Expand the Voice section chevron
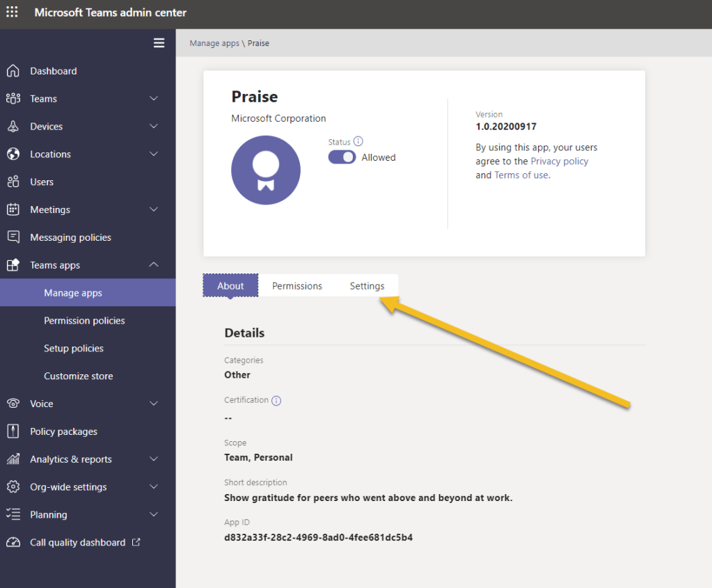712x588 pixels. coord(154,404)
